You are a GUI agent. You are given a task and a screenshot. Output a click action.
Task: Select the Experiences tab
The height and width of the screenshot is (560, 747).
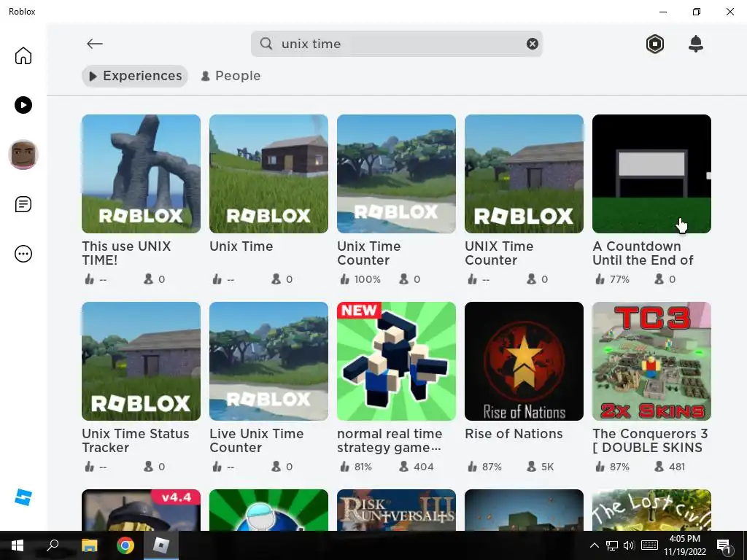pos(135,76)
